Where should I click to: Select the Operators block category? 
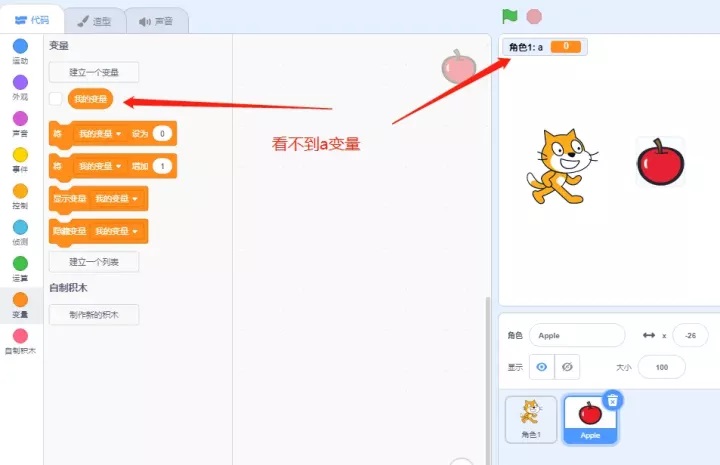coord(20,263)
